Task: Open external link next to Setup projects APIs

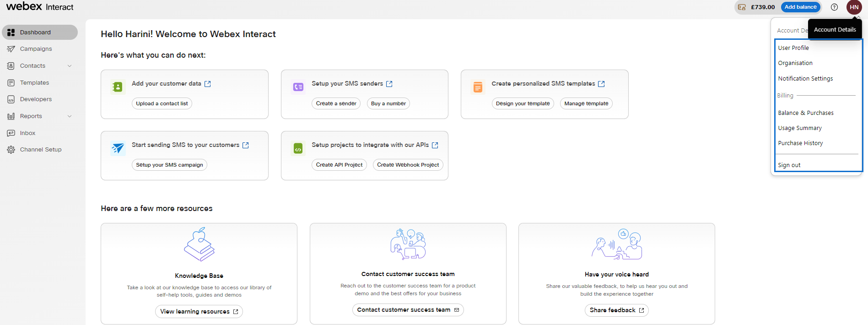Action: pos(435,145)
